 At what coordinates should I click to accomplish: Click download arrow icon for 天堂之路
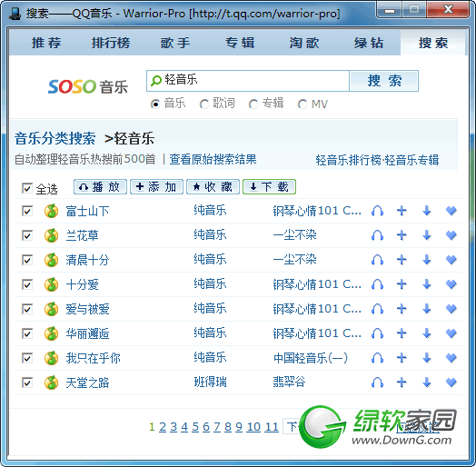[427, 383]
